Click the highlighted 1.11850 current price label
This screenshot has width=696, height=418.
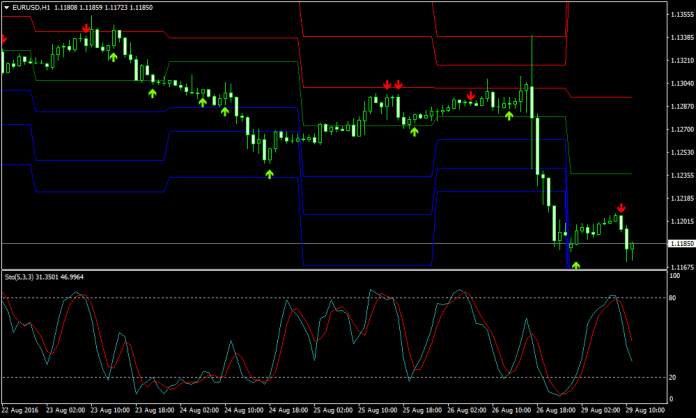coord(678,243)
